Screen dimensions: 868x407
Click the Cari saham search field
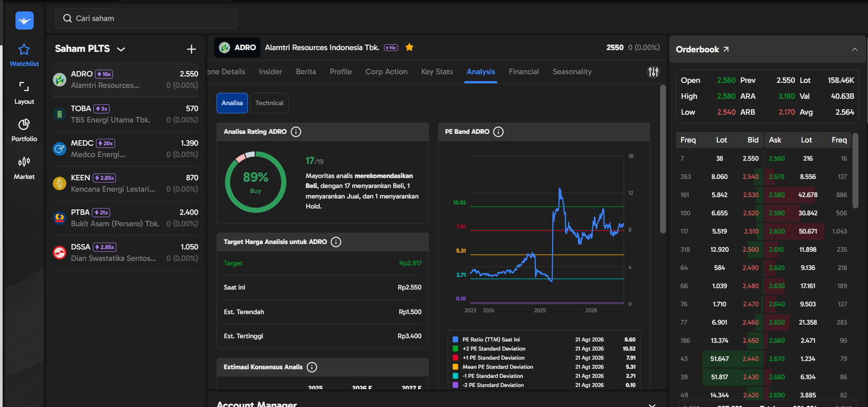[x=146, y=18]
